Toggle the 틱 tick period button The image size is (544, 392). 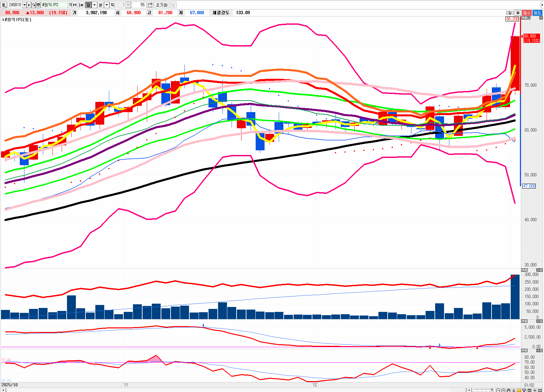(112, 5)
